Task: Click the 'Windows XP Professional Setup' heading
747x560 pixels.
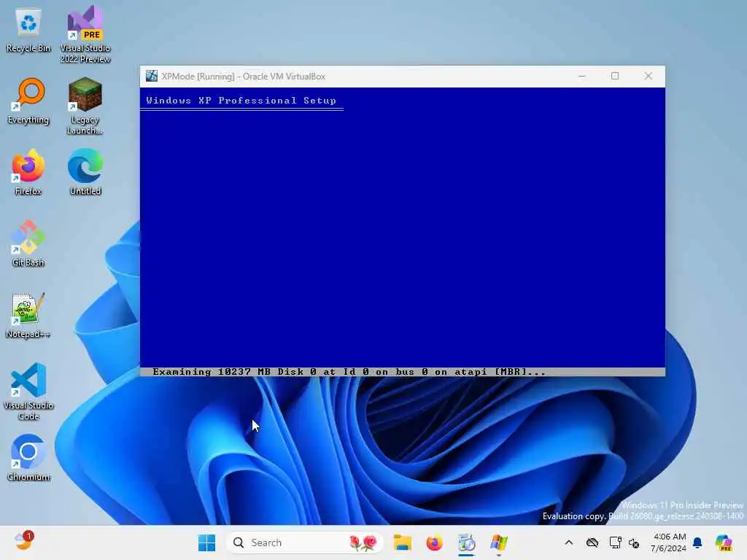Action: point(241,101)
